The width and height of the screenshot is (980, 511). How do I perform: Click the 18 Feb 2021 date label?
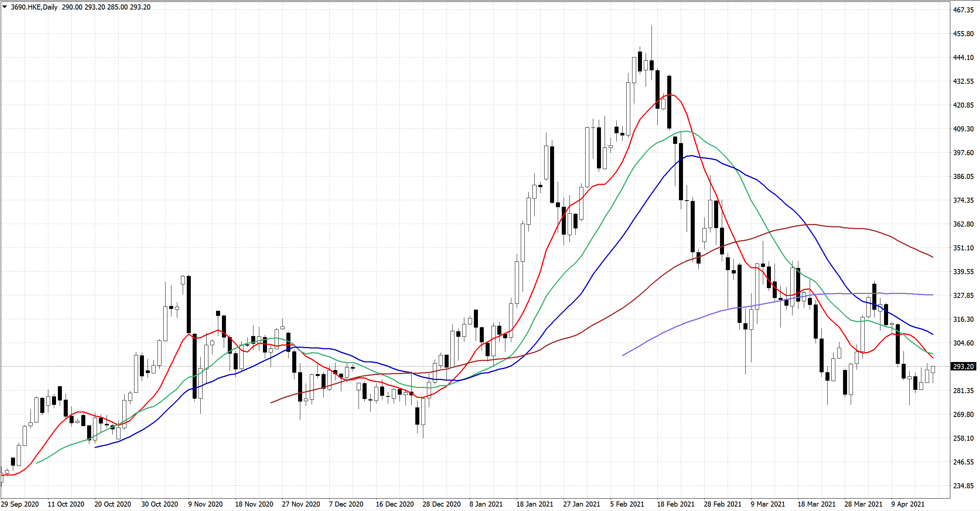point(675,504)
